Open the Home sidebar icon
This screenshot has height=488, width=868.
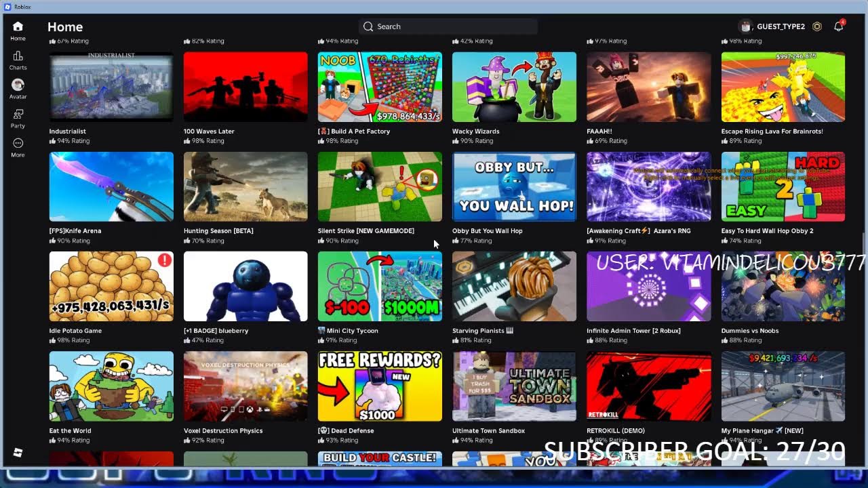click(x=18, y=26)
